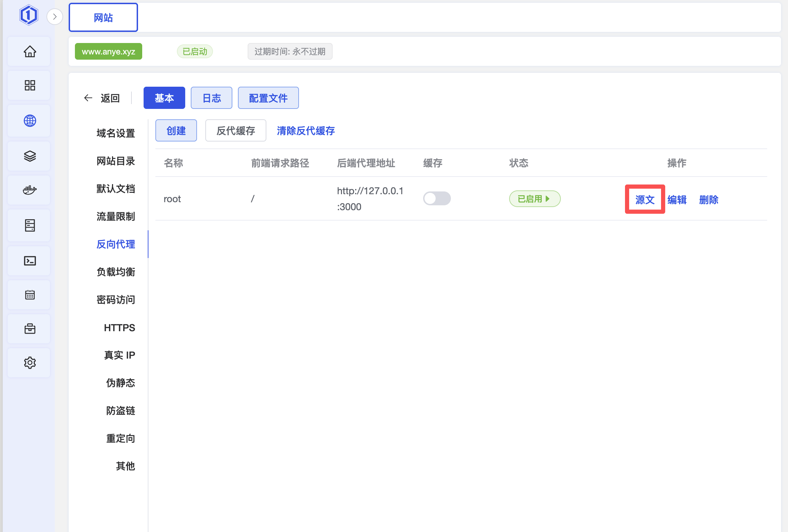Select HTTPS in settings menu
Image resolution: width=788 pixels, height=532 pixels.
119,328
